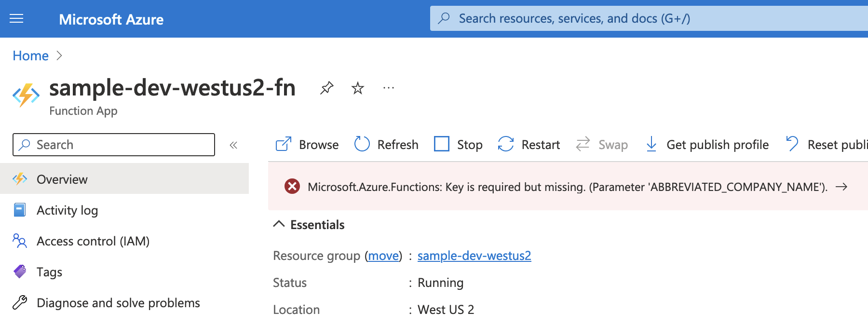This screenshot has width=868, height=326.
Task: Mark function app as favorite star
Action: [x=357, y=88]
